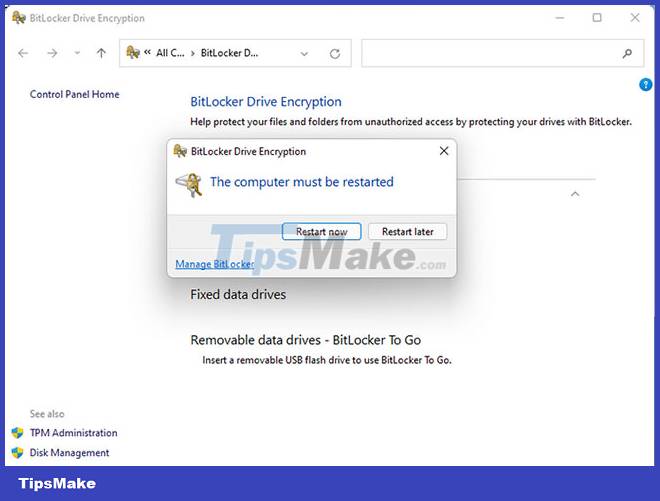Click the Disk Management shield icon
This screenshot has width=660, height=501.
17,453
